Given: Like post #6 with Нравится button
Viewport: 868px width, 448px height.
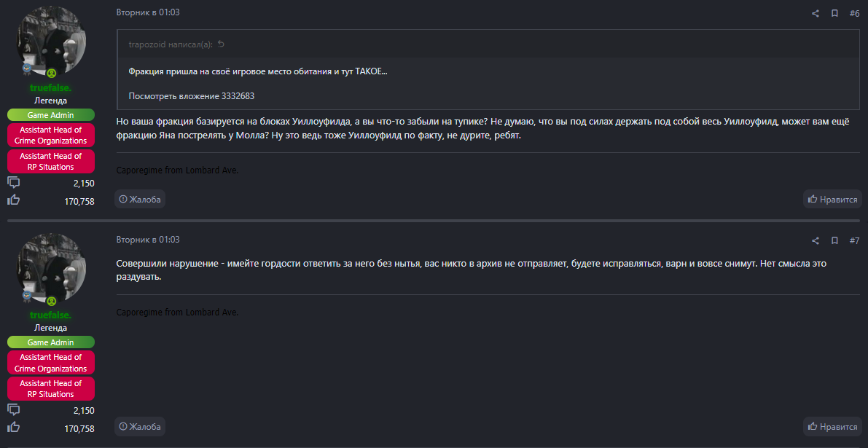Looking at the screenshot, I should coord(832,199).
